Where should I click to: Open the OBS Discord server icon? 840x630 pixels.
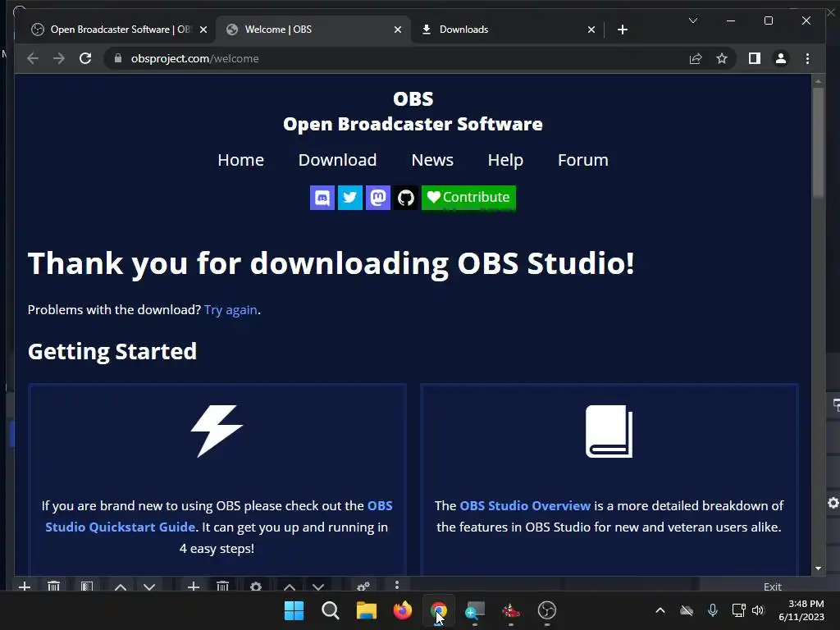pyautogui.click(x=322, y=198)
